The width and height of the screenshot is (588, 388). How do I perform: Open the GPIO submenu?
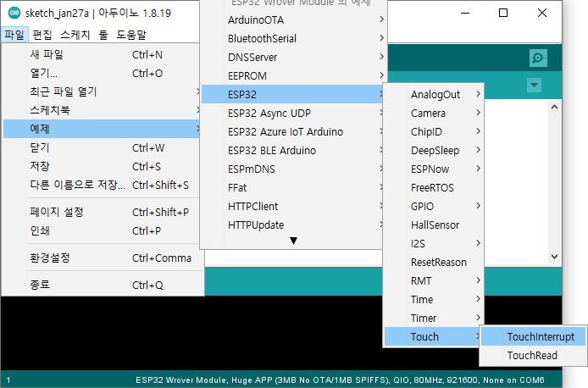tap(434, 206)
